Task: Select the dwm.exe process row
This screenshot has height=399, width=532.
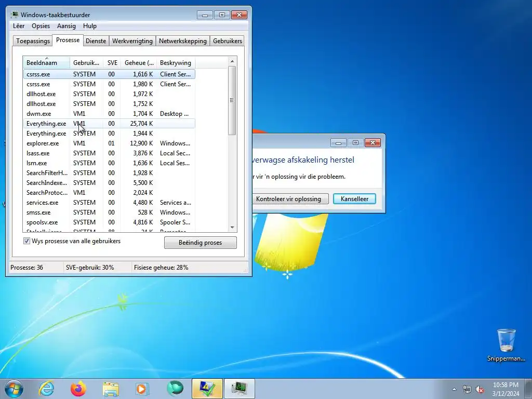Action: point(109,113)
